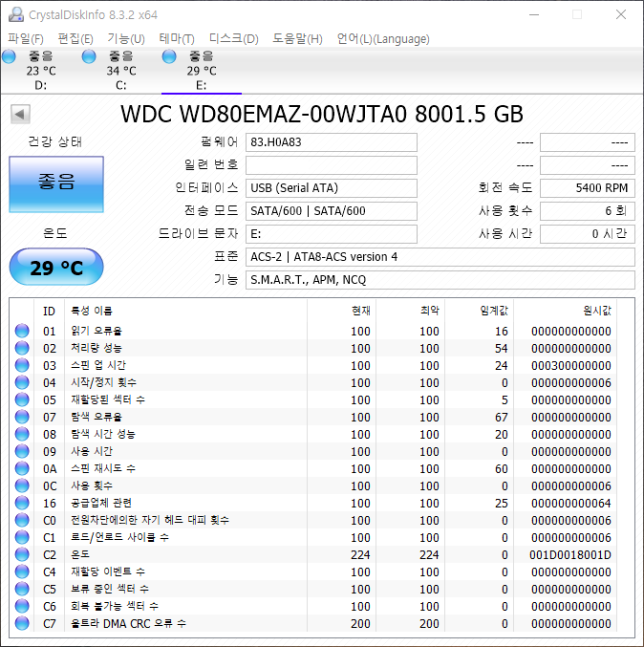Click the status orb for attribute C1
The width and height of the screenshot is (644, 647).
click(x=22, y=537)
